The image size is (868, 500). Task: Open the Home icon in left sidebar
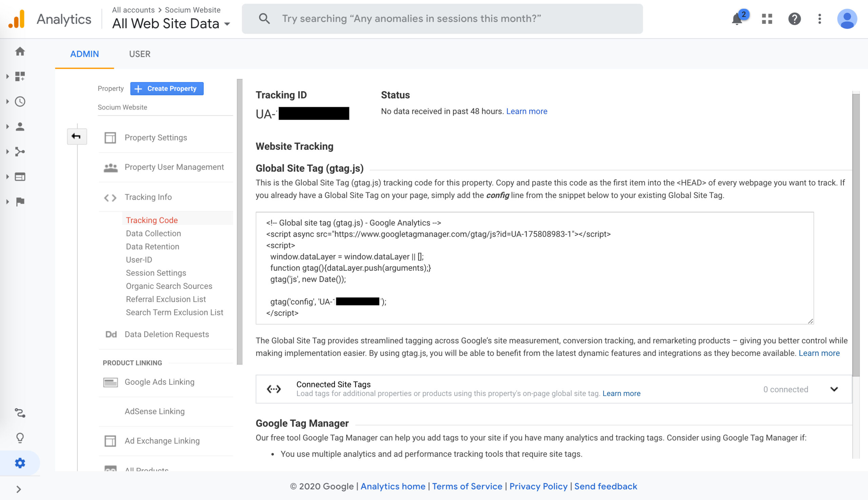point(20,52)
